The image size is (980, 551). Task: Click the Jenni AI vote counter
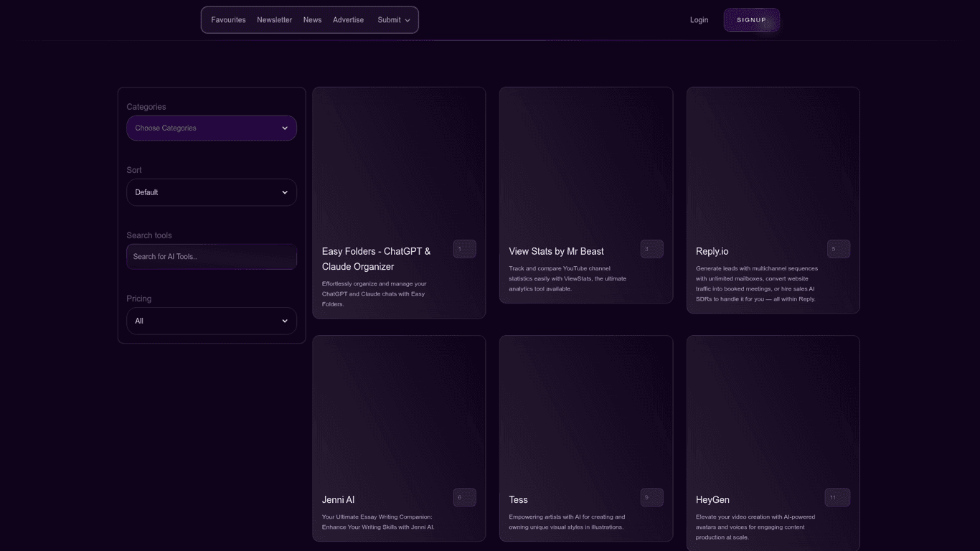pyautogui.click(x=464, y=497)
